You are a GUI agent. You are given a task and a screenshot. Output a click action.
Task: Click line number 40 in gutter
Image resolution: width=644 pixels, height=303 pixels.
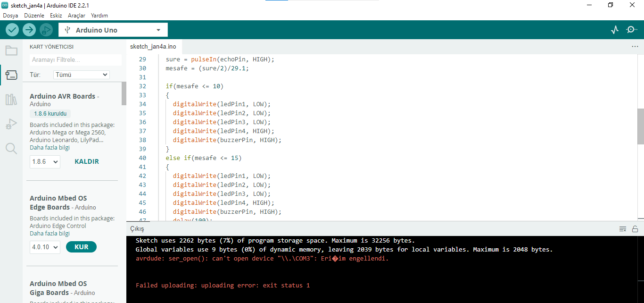[x=142, y=158]
